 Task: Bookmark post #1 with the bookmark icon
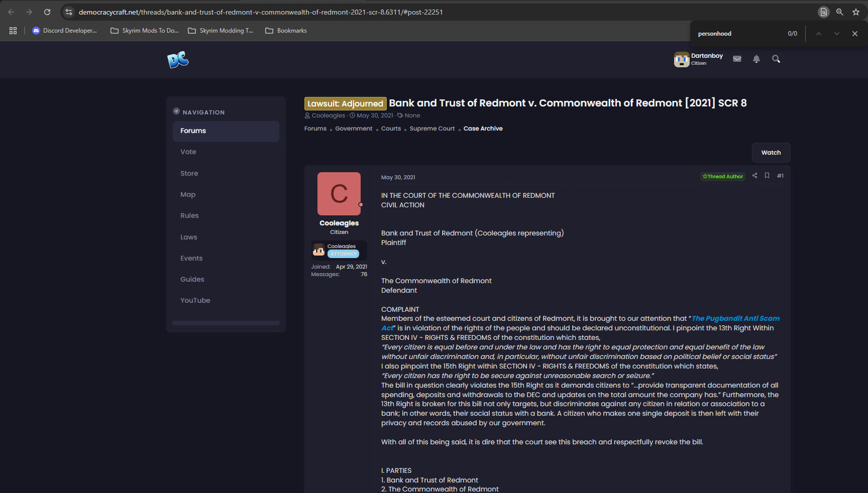click(767, 176)
